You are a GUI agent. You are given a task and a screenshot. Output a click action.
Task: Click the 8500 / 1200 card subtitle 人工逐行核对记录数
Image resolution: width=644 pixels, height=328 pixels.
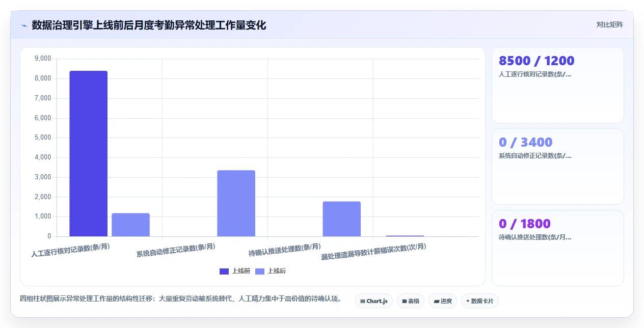click(x=535, y=74)
